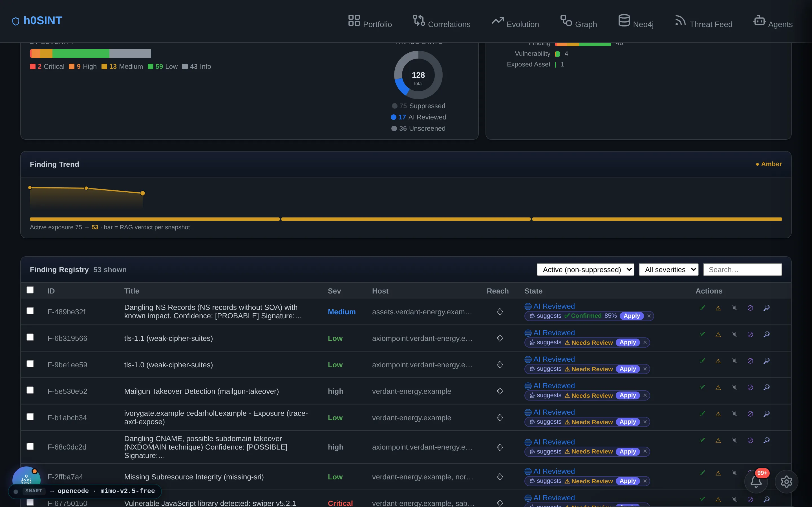Image resolution: width=812 pixels, height=507 pixels.
Task: Open the robot assistant bubble
Action: click(26, 479)
